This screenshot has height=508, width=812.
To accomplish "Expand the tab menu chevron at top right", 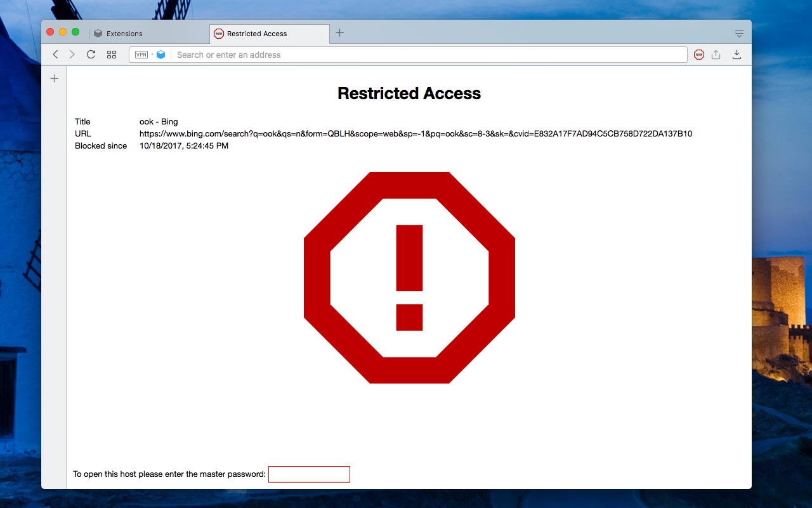I will (x=738, y=33).
